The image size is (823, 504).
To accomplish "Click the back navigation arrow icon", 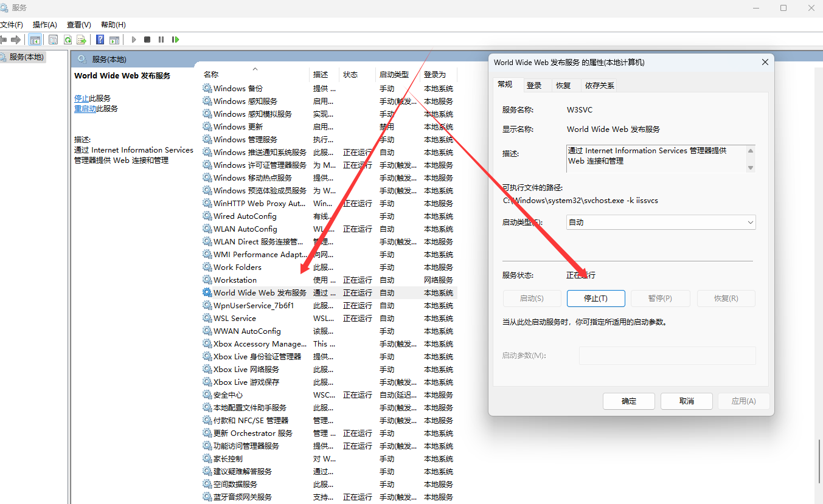I will (5, 40).
